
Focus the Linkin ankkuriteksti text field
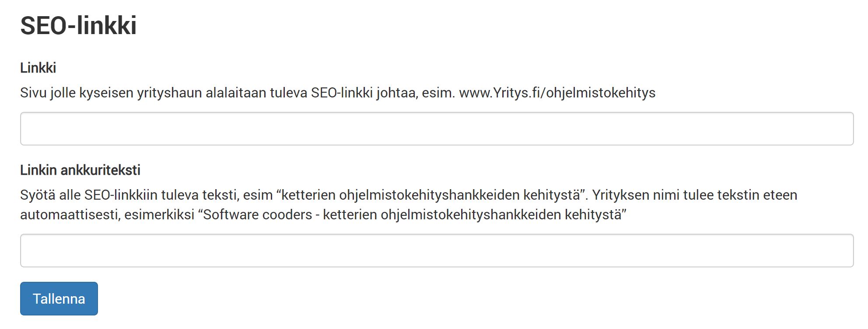click(437, 250)
